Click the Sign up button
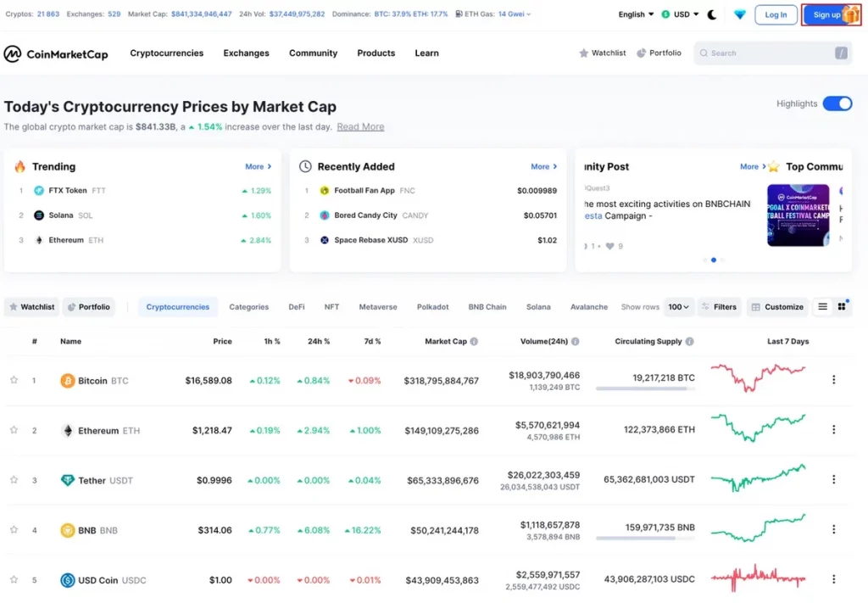Image resolution: width=868 pixels, height=603 pixels. pyautogui.click(x=826, y=14)
